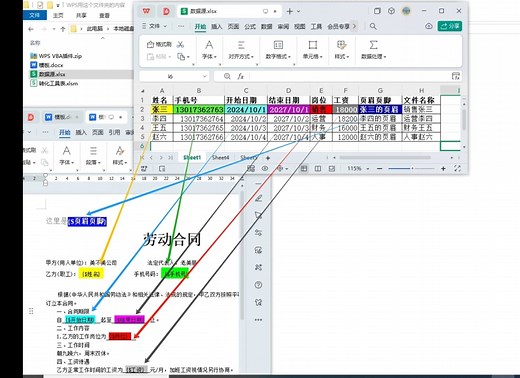Viewport: 520px width, 378px height.
Task: Open the search magnifier in the spreadsheet menu bar
Action: (x=373, y=26)
